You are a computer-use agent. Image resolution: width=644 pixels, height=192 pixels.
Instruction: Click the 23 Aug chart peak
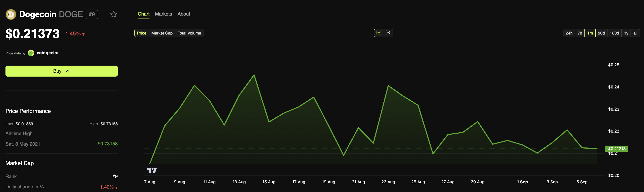[x=388, y=86]
